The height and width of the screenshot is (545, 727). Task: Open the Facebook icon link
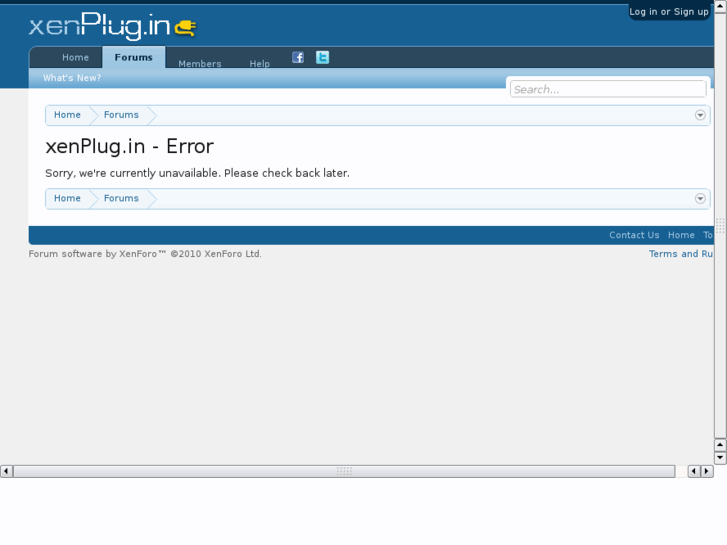(x=298, y=58)
